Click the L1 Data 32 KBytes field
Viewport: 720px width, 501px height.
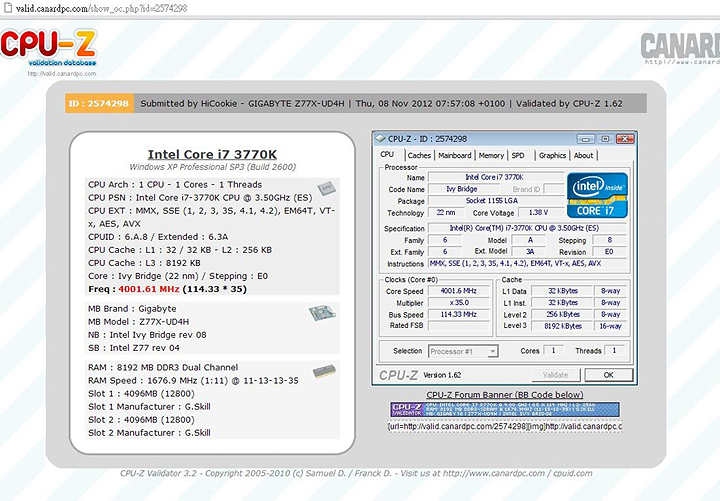pyautogui.click(x=562, y=291)
